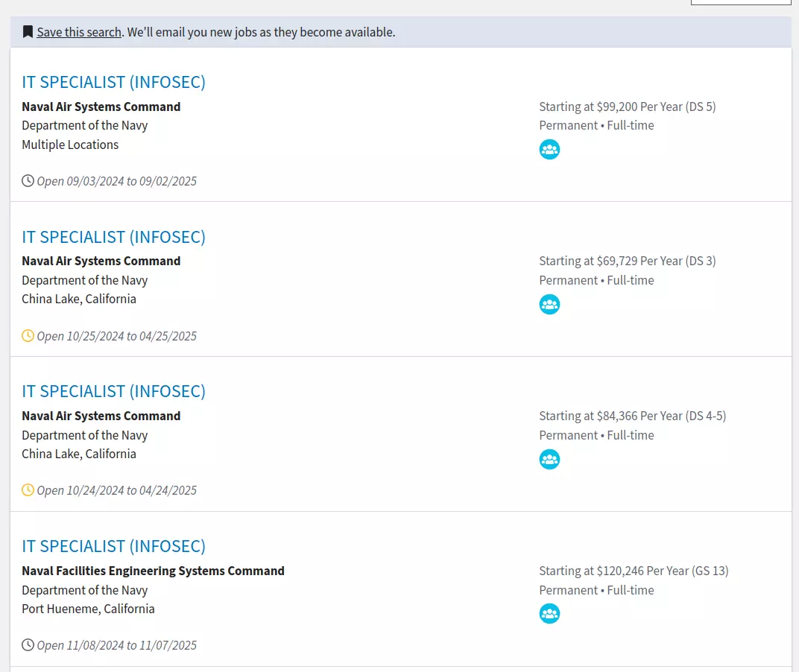The height and width of the screenshot is (672, 799).
Task: Select 'Open 10/24/2024 to 04/24/2025' date text
Action: click(x=117, y=491)
